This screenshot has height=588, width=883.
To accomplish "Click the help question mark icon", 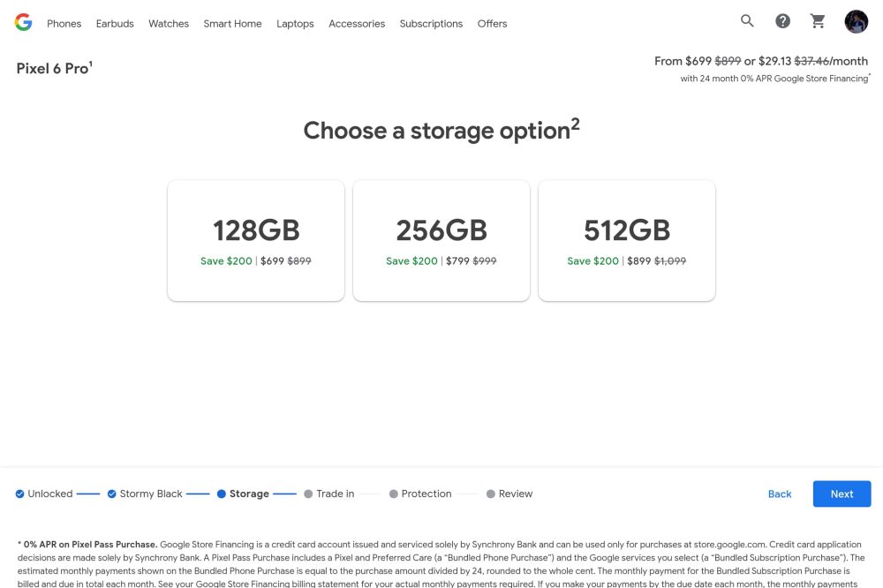I will (782, 20).
